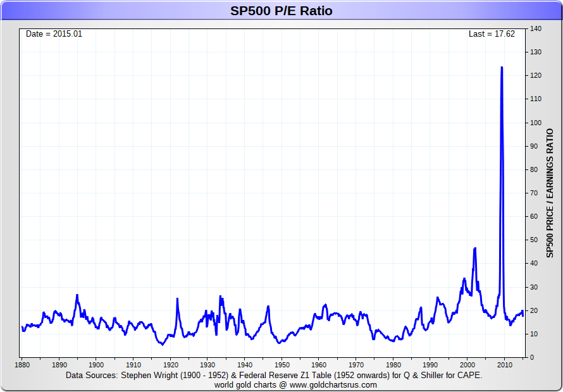Click the 'Last = 17.62' value label
The image size is (563, 392).
point(492,34)
